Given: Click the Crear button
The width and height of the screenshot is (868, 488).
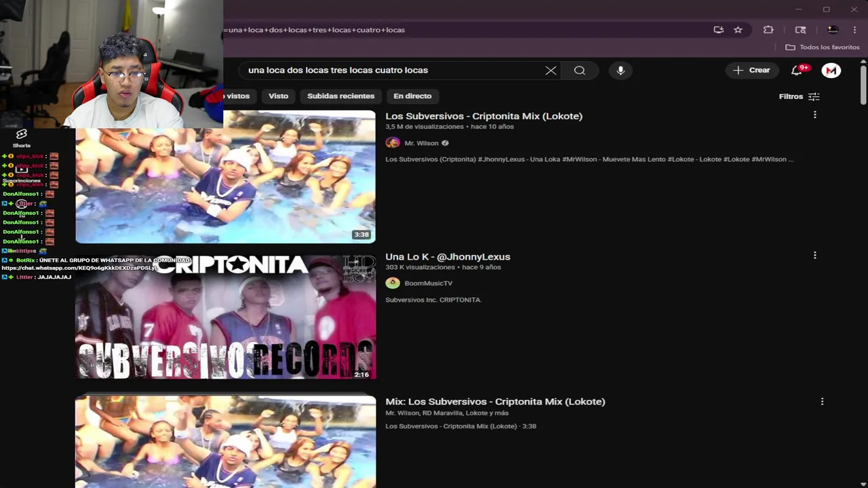Looking at the screenshot, I should tap(751, 70).
